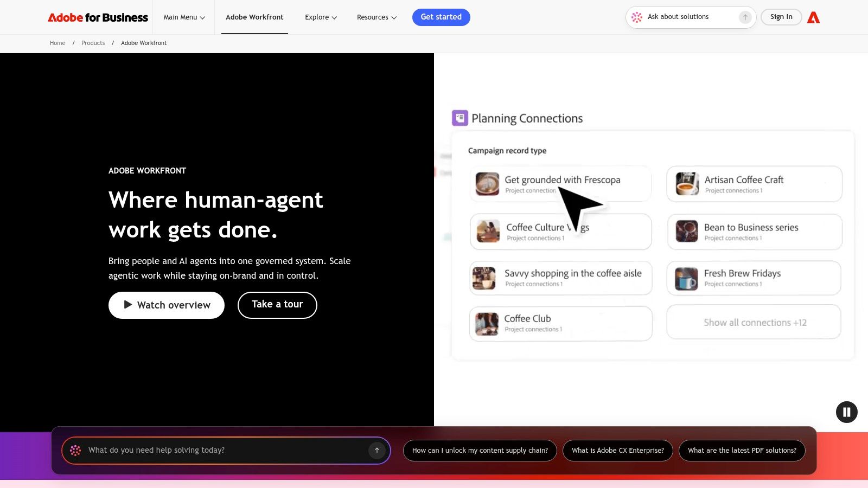Focus the Ask about solutions field
This screenshot has width=868, height=488.
[691, 17]
